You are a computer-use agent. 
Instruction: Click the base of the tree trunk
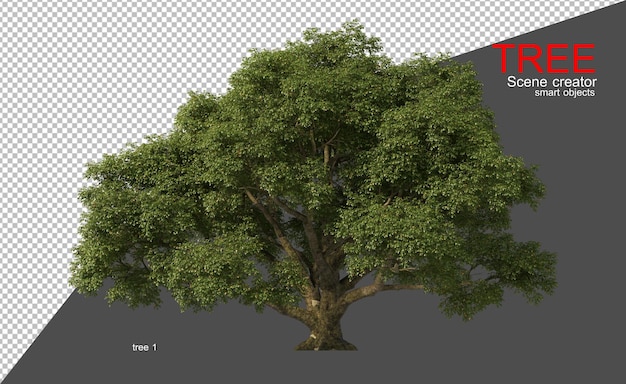[x=326, y=341]
